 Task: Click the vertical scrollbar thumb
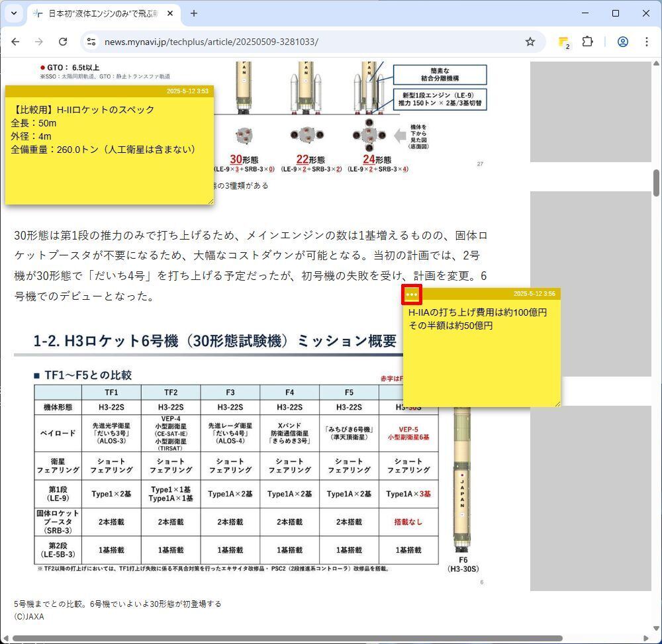click(x=657, y=182)
